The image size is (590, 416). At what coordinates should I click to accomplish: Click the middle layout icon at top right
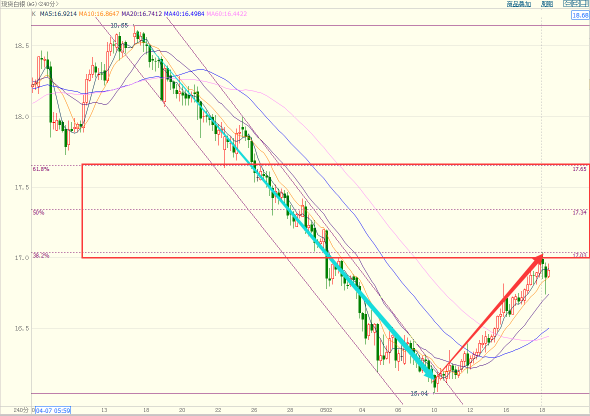576,4
